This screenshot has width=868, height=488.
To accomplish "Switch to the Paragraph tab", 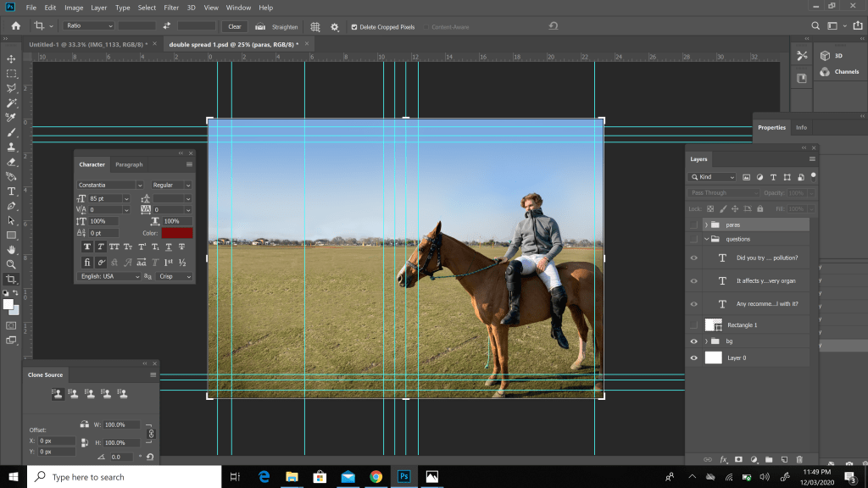I will click(x=129, y=164).
